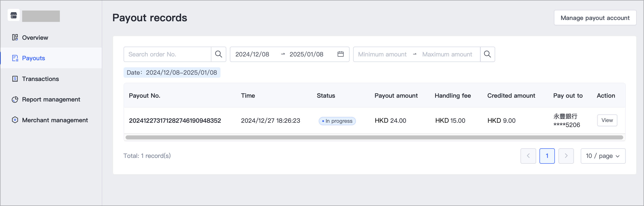Click end date 2025/01/08 field
Viewport: 644px width, 206px height.
[306, 54]
